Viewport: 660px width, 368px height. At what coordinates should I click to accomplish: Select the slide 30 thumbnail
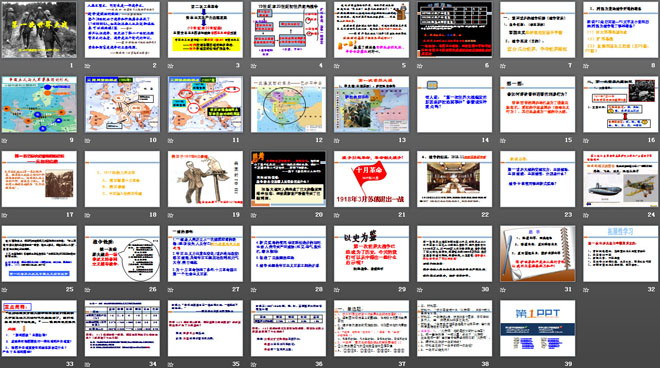tap(455, 254)
